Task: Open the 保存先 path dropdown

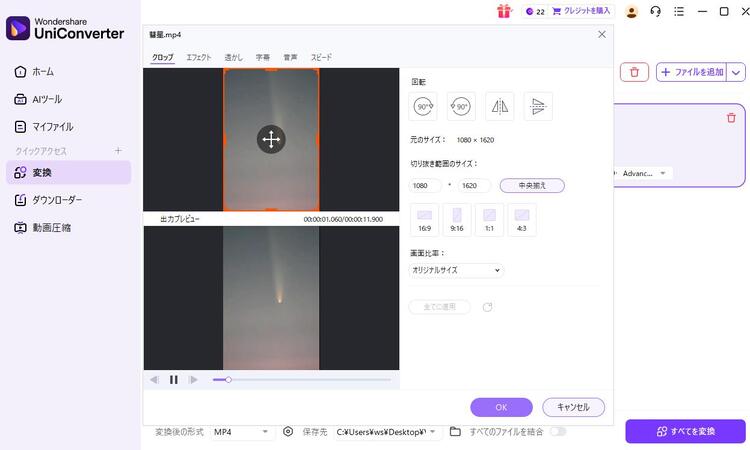Action: coord(386,432)
